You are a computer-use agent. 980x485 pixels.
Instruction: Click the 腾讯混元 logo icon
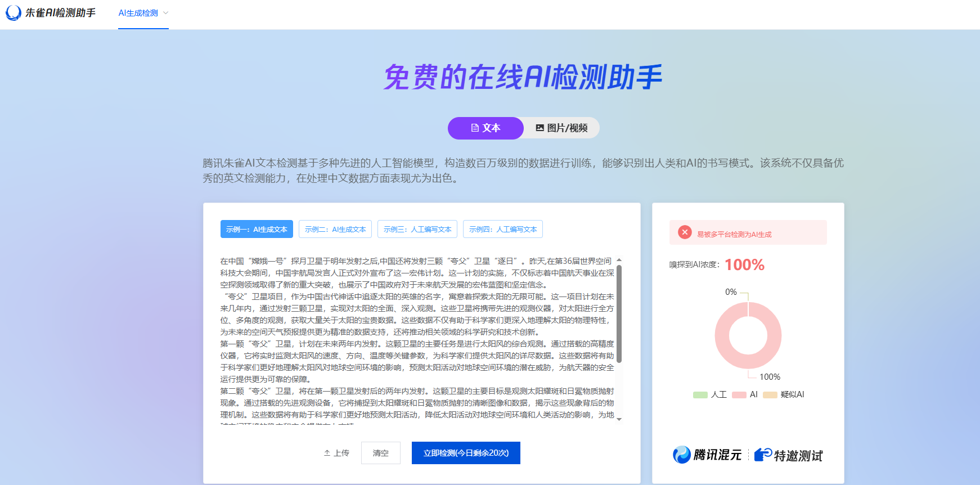pos(682,455)
